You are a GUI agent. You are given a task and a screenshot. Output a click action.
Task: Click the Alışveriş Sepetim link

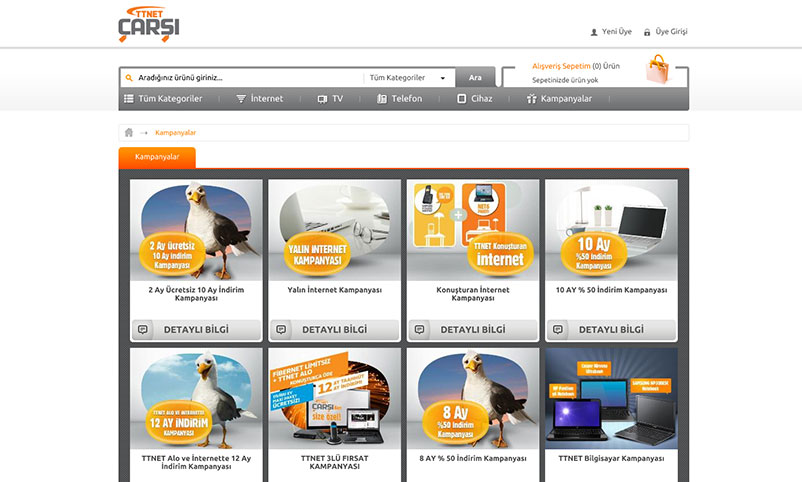[x=561, y=66]
